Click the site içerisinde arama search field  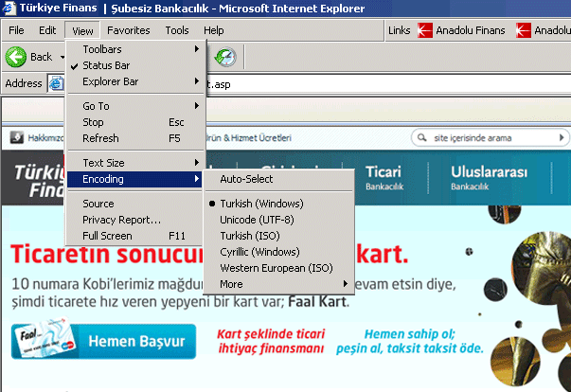[491, 138]
